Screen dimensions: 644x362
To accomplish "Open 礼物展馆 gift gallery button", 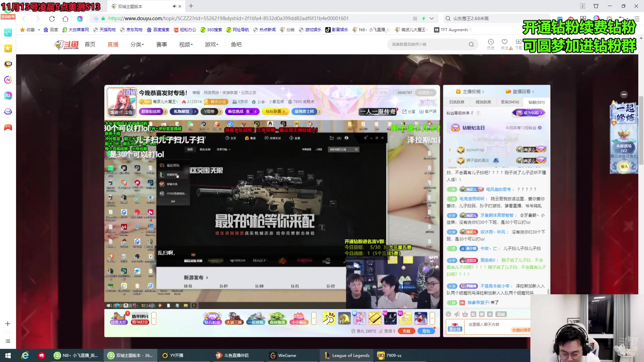I will (184, 112).
